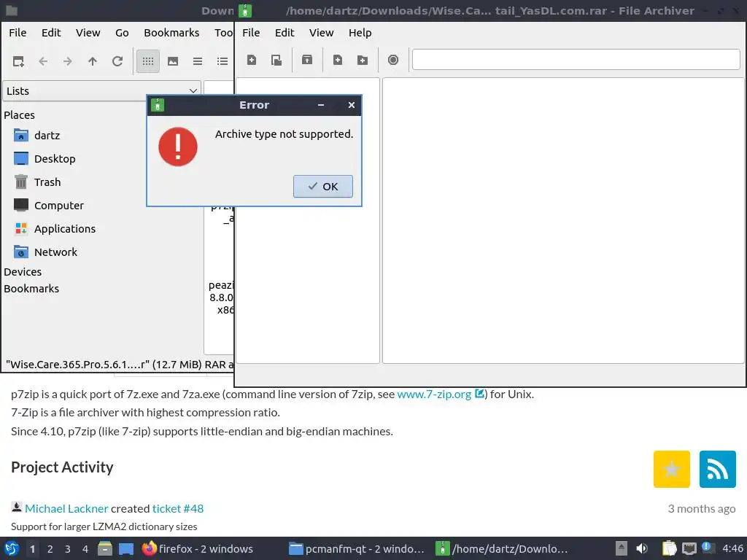Select Network in Places
Screen dimensions: 747x560
tap(46, 252)
